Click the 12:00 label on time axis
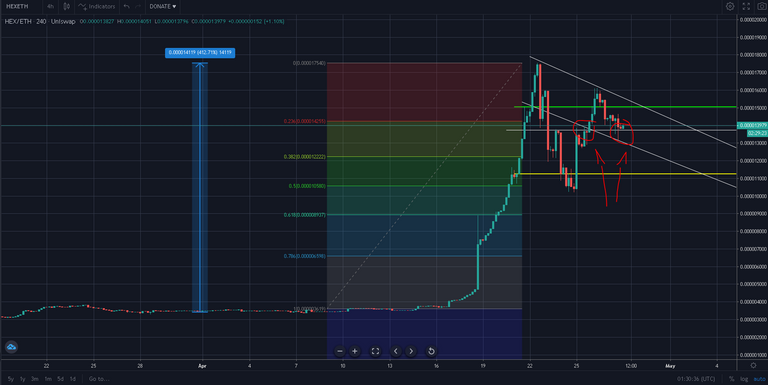 [631, 366]
